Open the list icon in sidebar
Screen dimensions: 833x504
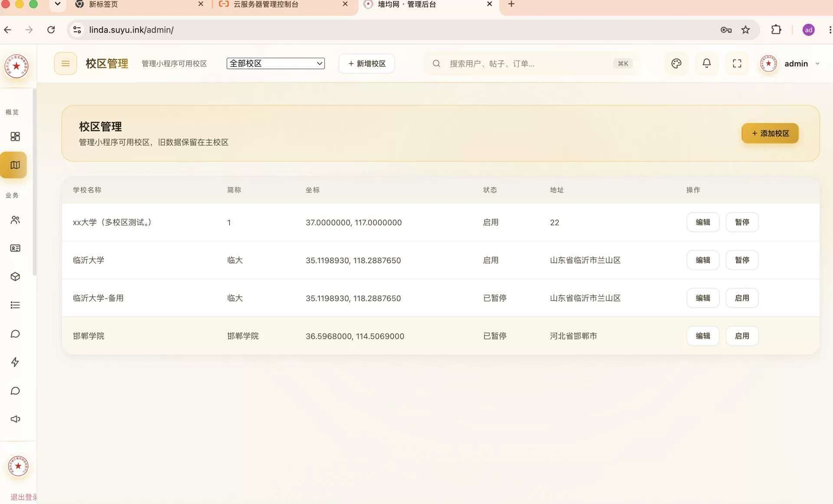15,305
